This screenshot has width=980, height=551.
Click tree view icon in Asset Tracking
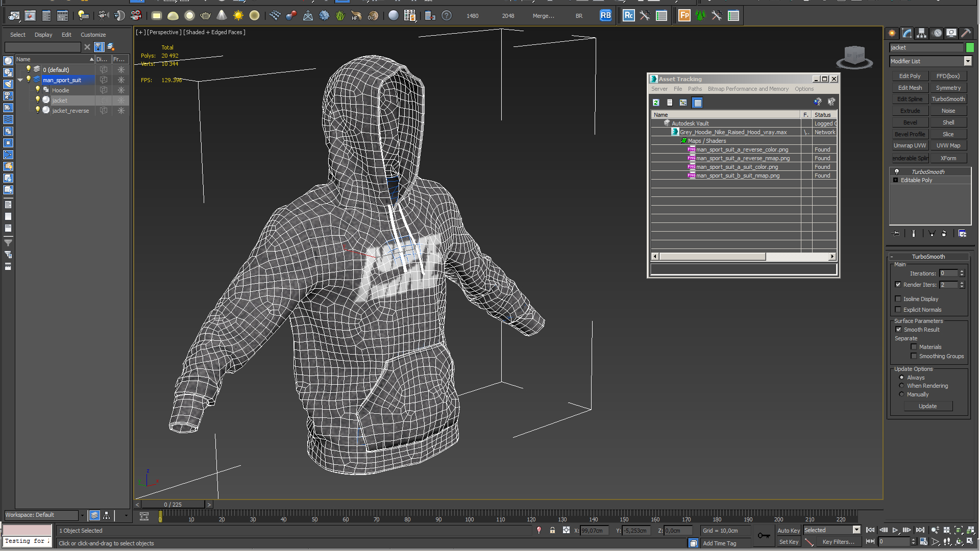coord(683,103)
